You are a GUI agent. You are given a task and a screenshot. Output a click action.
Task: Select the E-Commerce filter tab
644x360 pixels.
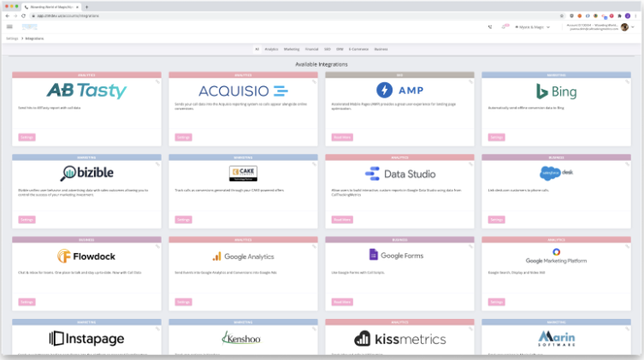coord(357,50)
